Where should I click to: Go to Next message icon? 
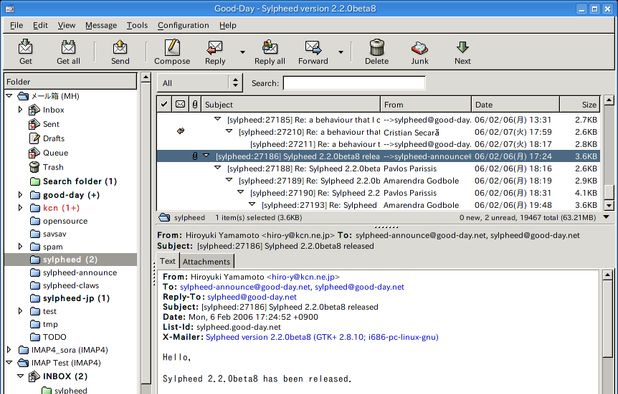pos(462,47)
